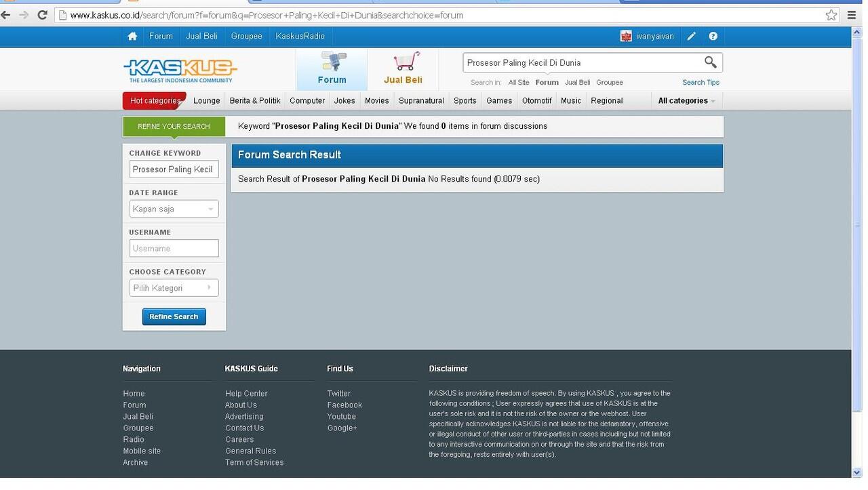Open footer Help Center link
Viewport: 868px width, 490px height.
click(x=246, y=394)
